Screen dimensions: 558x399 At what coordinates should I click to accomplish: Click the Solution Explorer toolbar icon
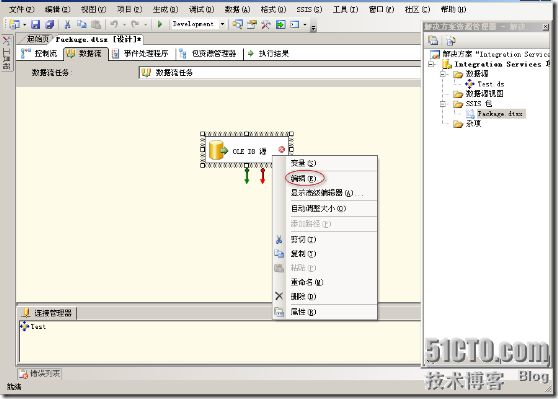point(237,24)
